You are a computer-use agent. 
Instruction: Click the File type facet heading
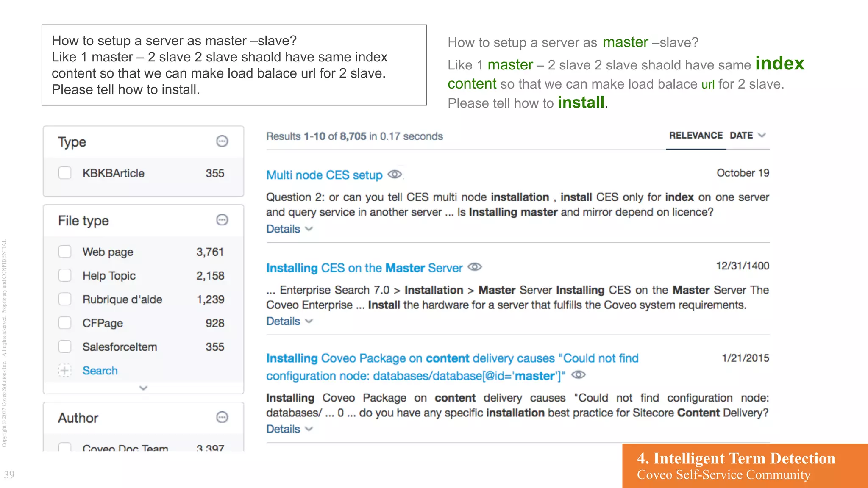83,221
